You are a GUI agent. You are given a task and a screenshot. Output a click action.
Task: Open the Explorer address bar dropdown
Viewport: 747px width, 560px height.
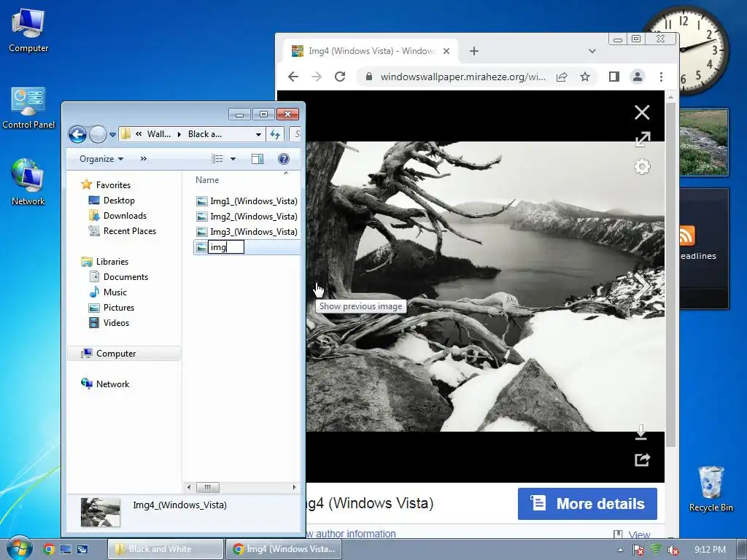coord(258,134)
